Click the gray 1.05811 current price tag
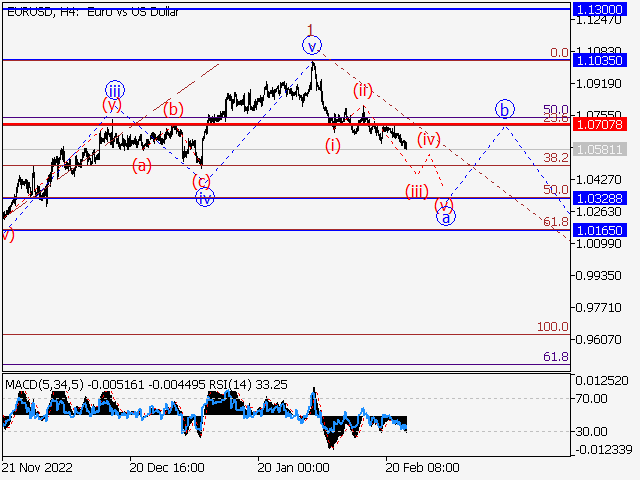This screenshot has width=640, height=480. 600,149
